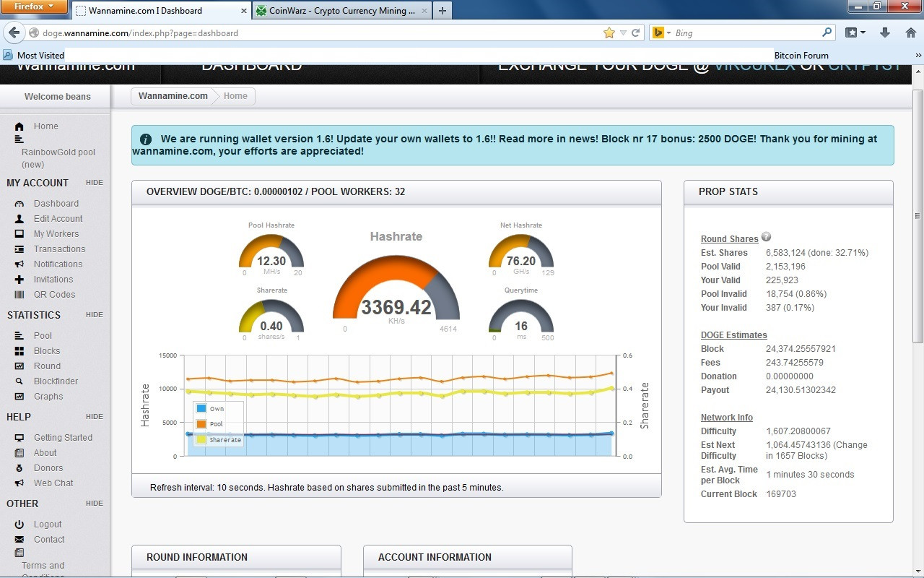Click the Sharerate series legend swatch
Screen dimensions: 924x578
point(201,439)
